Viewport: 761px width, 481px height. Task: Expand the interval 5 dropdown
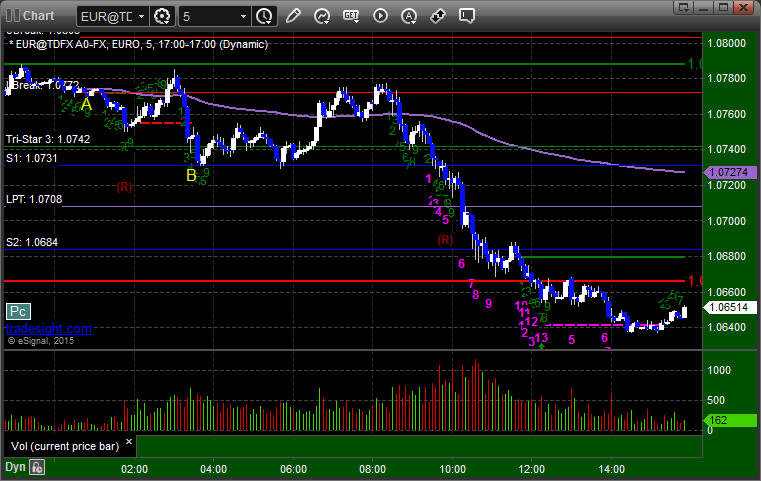point(243,17)
